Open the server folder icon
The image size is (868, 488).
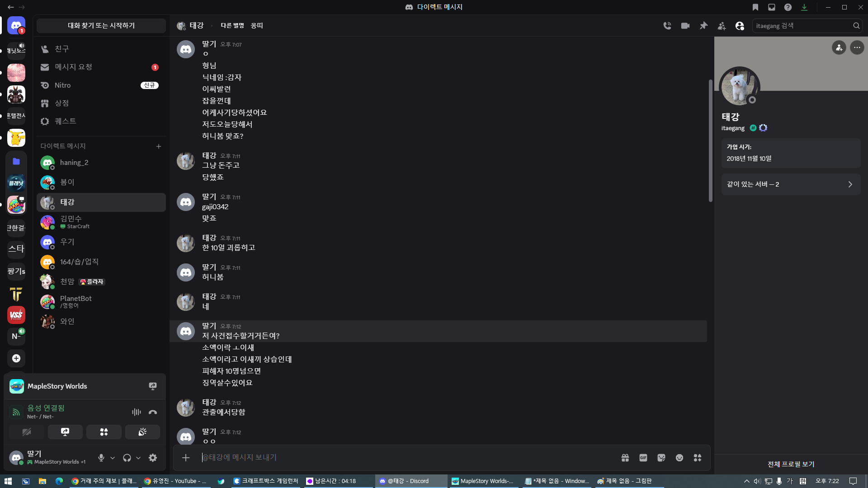click(x=16, y=161)
